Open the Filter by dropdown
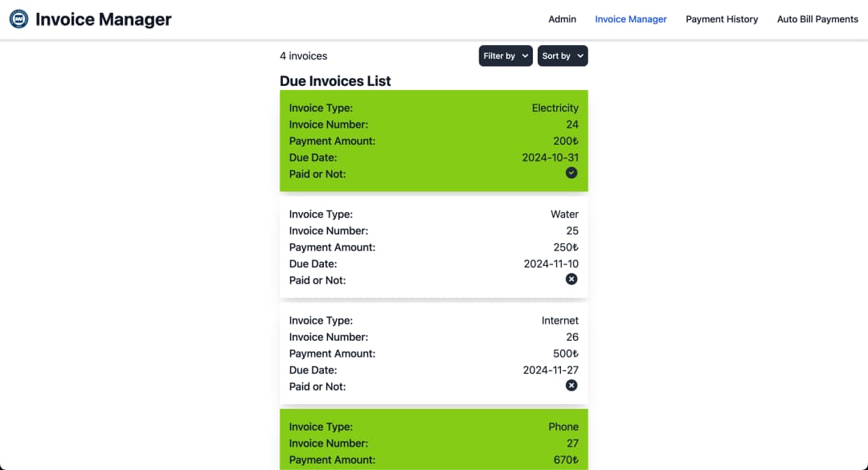Screen dimensions: 868x470 [x=506, y=56]
